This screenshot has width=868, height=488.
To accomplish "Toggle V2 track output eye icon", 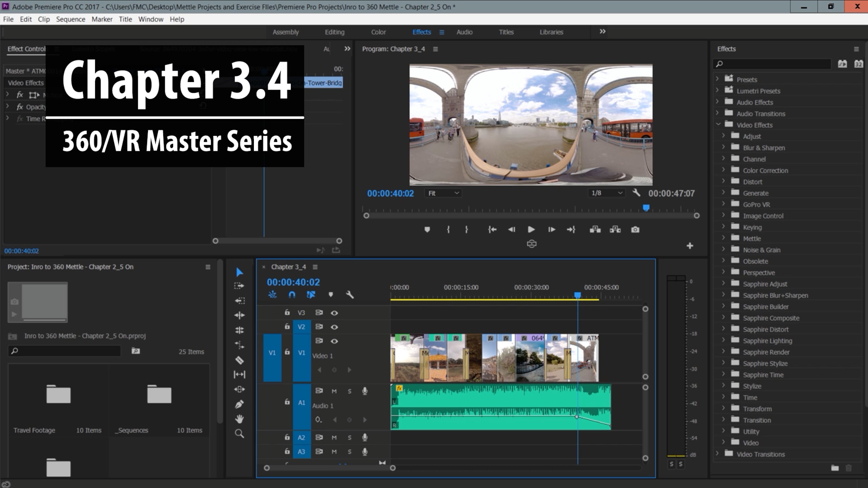I will (334, 327).
